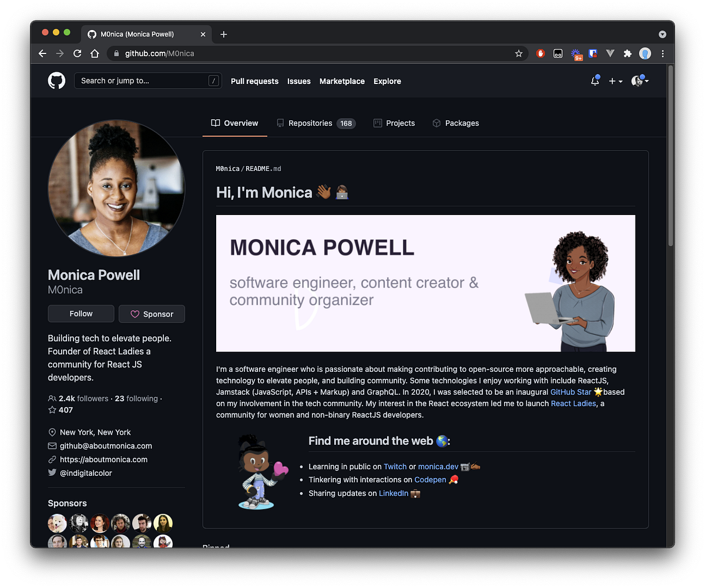705x588 pixels.
Task: Open @indigitalcolor Twitter link
Action: tap(86, 473)
